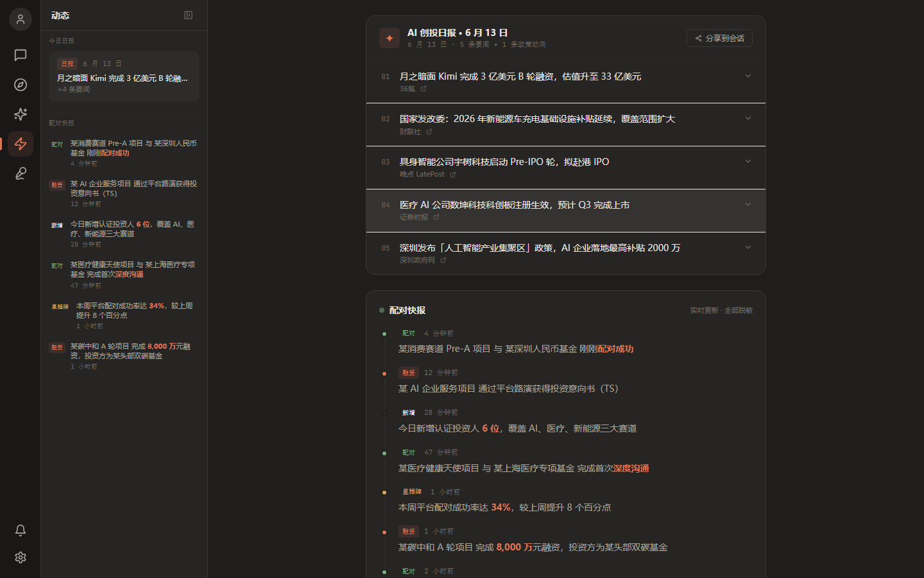Open feed entry 今日新增认证投资人 6 位 in main
The height and width of the screenshot is (578, 924).
[517, 428]
